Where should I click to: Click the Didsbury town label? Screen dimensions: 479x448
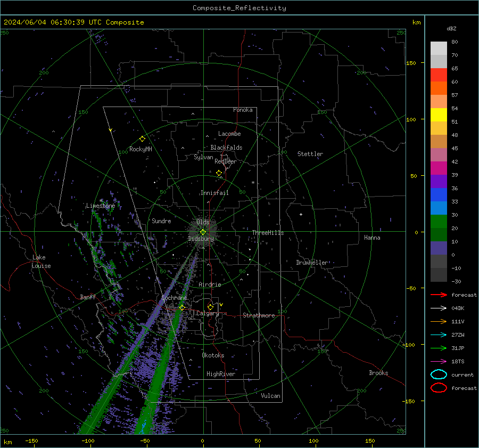click(201, 239)
